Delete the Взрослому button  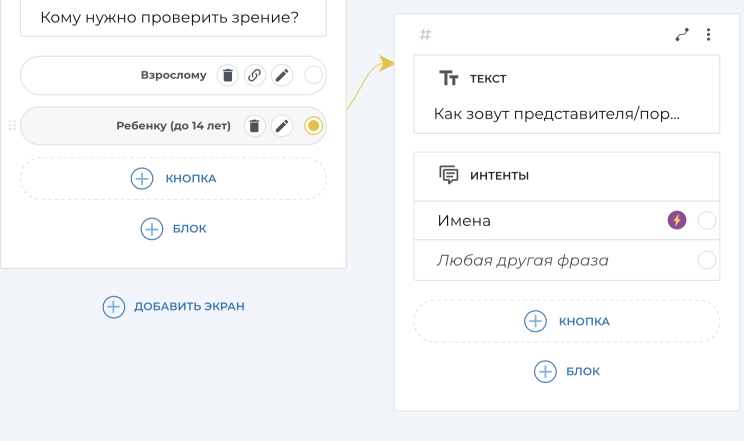(228, 75)
